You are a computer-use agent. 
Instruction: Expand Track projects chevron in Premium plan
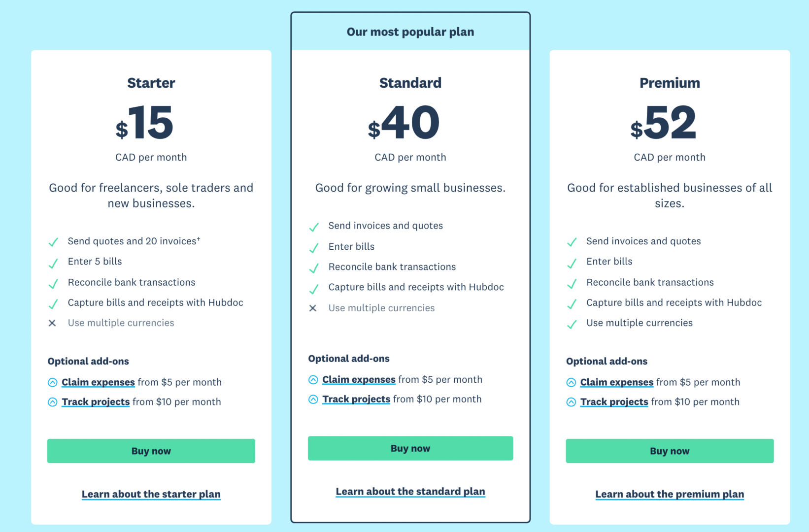click(571, 402)
